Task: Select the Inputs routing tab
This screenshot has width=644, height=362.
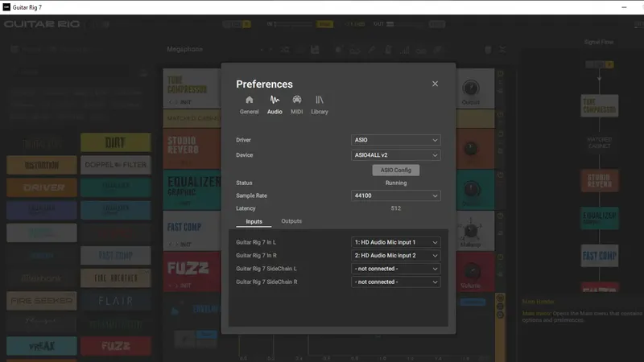Action: (x=254, y=222)
